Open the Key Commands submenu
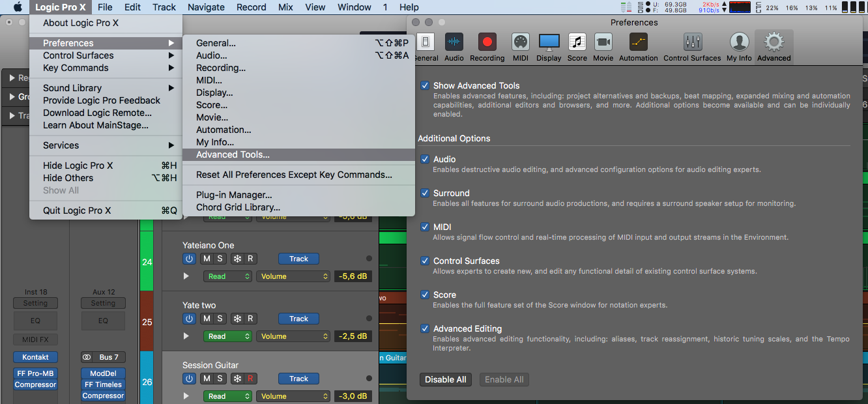 pyautogui.click(x=106, y=68)
